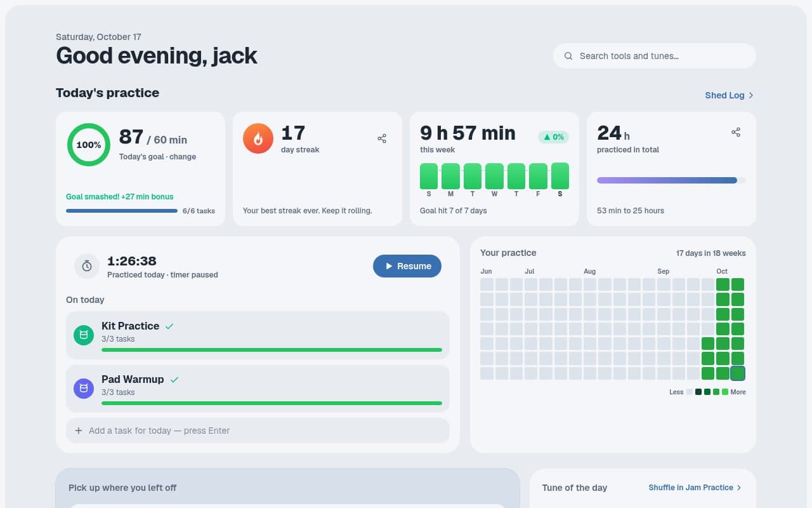Viewport: 812px width, 508px height.
Task: Click the total hours progress bar
Action: point(671,180)
